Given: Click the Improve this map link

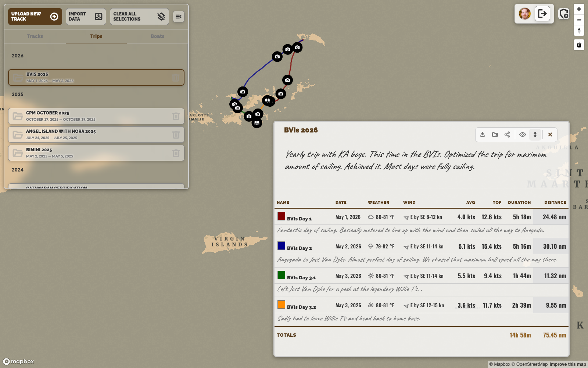Looking at the screenshot, I should 568,364.
